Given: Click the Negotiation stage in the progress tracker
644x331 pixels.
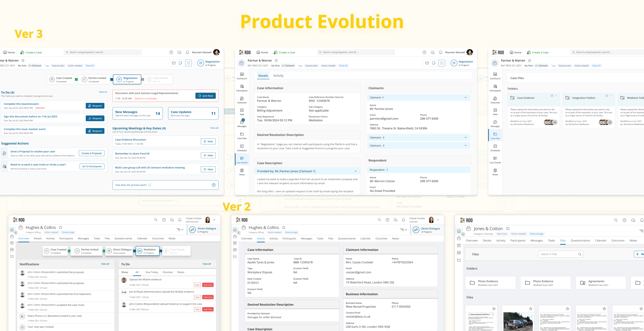Looking at the screenshot, I should coord(127,80).
